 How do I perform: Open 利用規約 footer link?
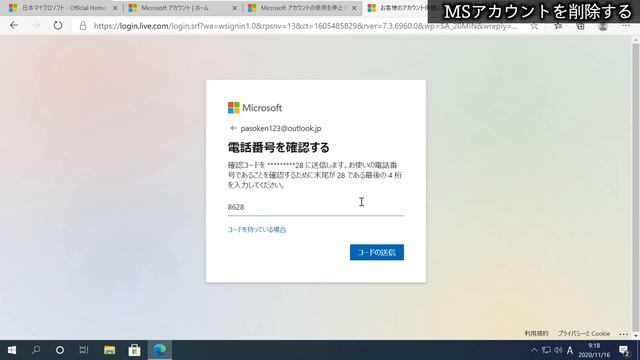tap(536, 333)
